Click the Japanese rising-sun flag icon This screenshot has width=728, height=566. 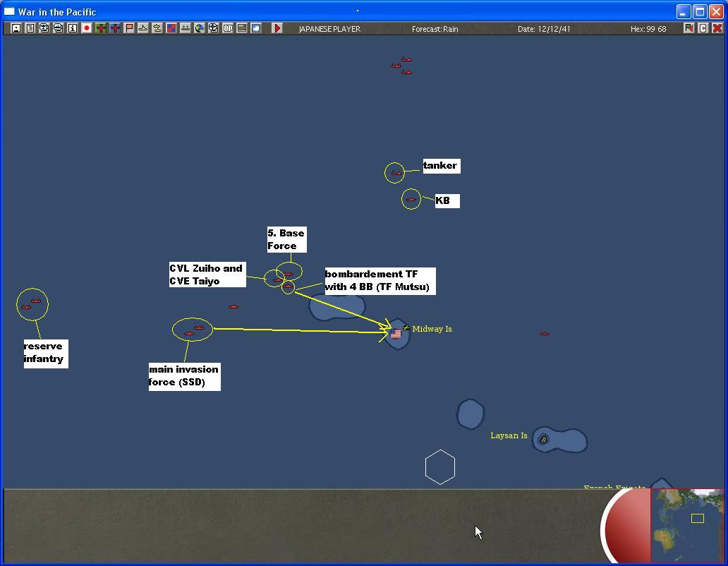tap(86, 28)
